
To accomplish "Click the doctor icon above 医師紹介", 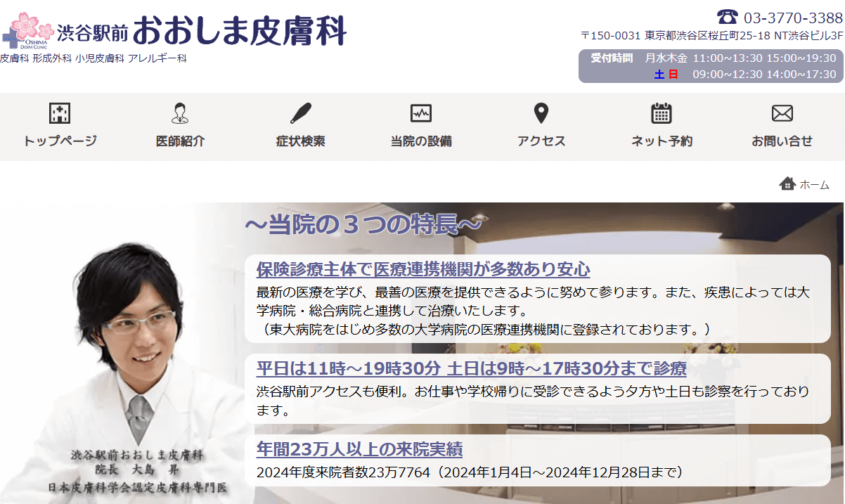I will [180, 113].
